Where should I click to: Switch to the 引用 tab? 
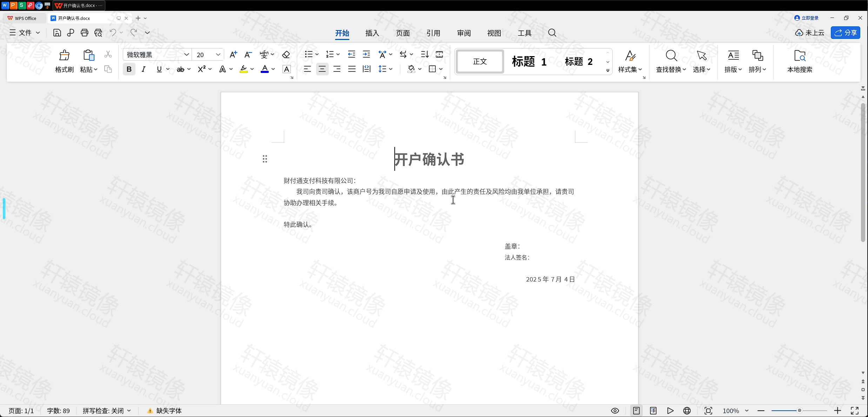(433, 33)
